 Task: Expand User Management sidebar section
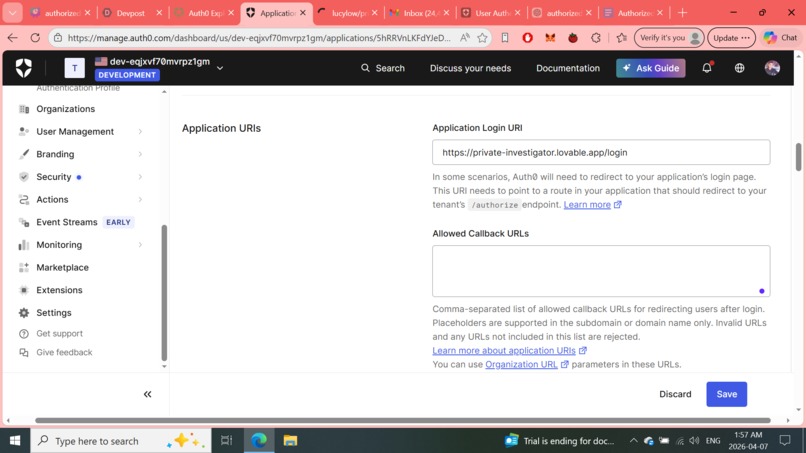81,132
